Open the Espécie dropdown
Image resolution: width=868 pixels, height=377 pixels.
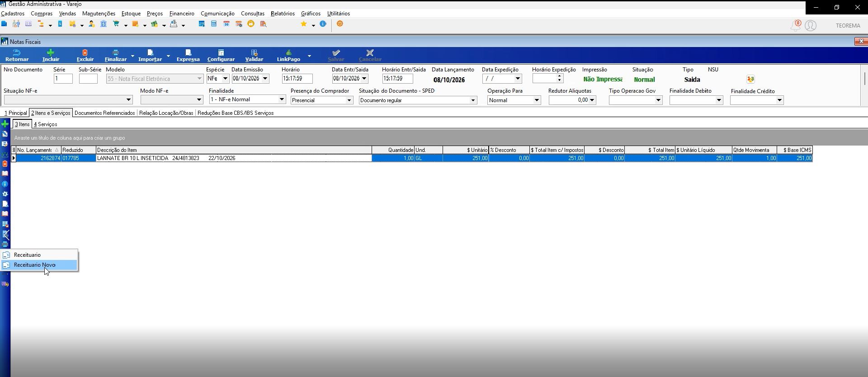[x=225, y=79]
